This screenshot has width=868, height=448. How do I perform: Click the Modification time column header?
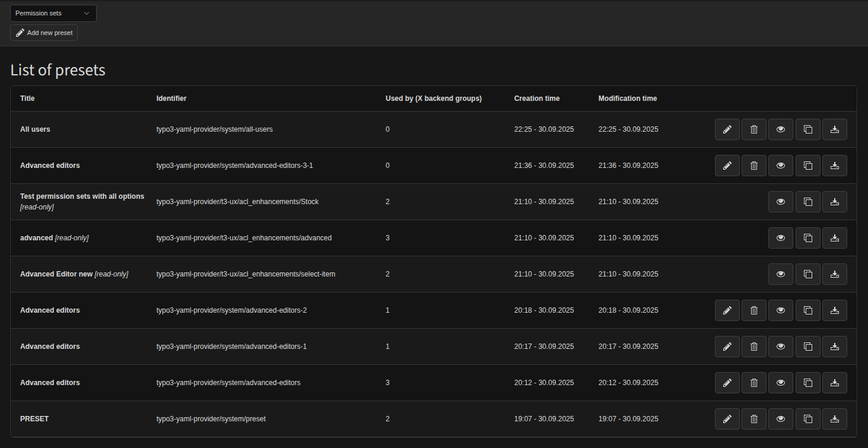tap(627, 99)
